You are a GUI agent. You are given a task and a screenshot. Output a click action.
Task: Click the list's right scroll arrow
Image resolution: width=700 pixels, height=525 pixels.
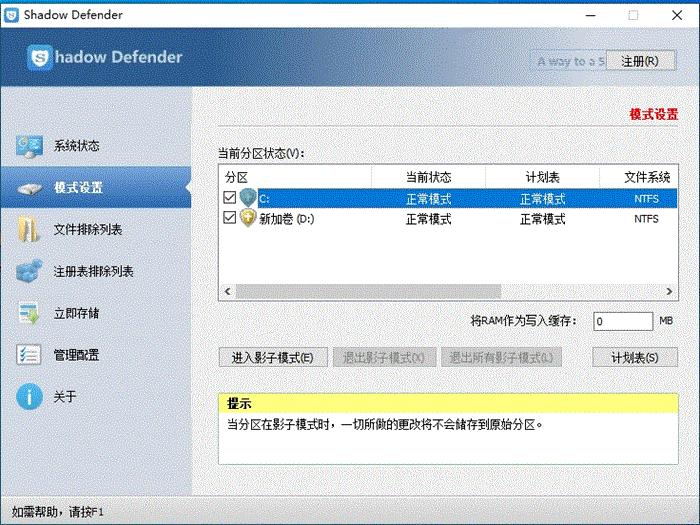click(x=669, y=292)
